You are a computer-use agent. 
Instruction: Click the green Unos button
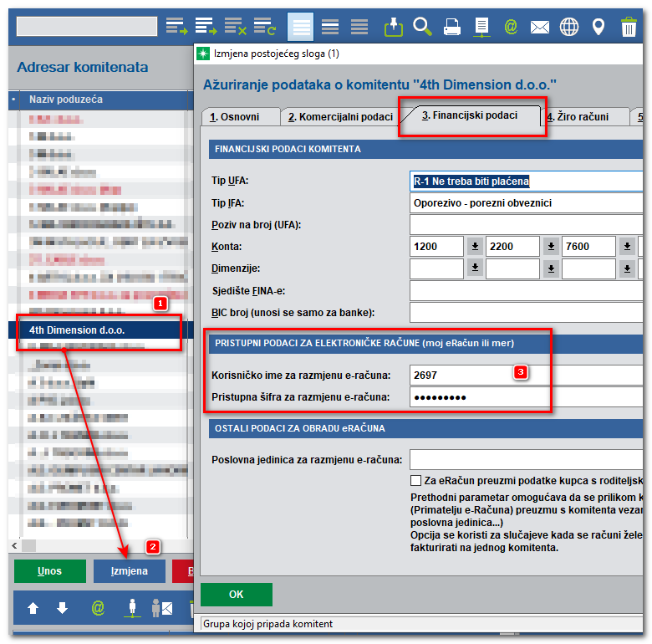(50, 571)
